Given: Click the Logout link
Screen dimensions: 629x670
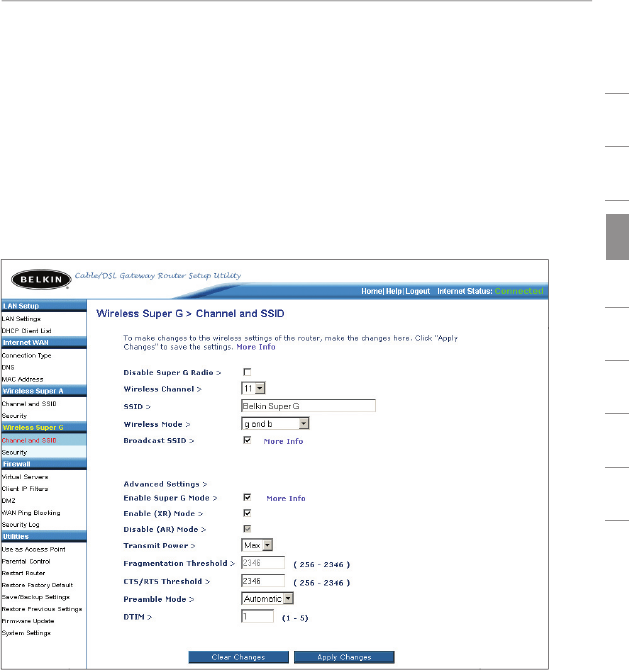Looking at the screenshot, I should 417,291.
